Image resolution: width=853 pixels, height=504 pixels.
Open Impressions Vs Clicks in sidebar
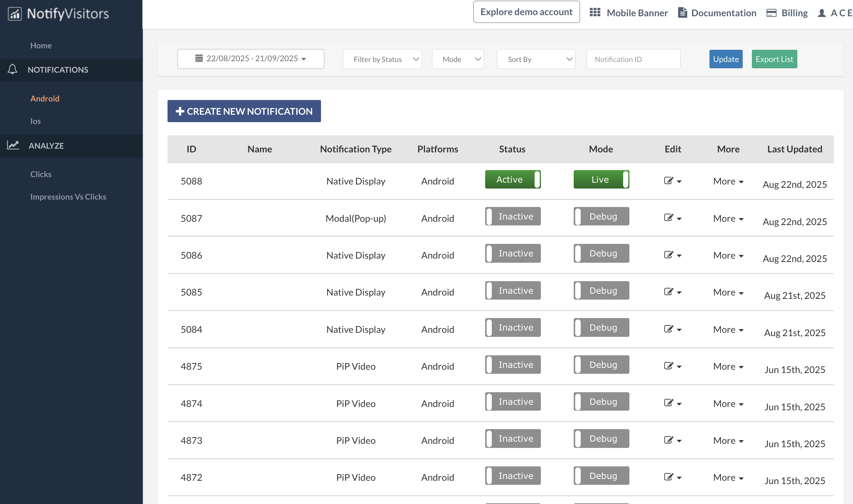pos(68,197)
